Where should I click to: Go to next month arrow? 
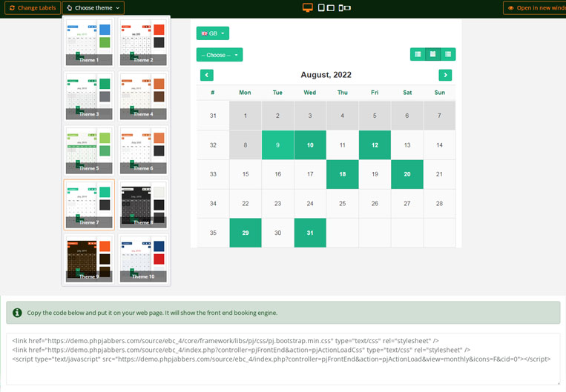click(445, 75)
